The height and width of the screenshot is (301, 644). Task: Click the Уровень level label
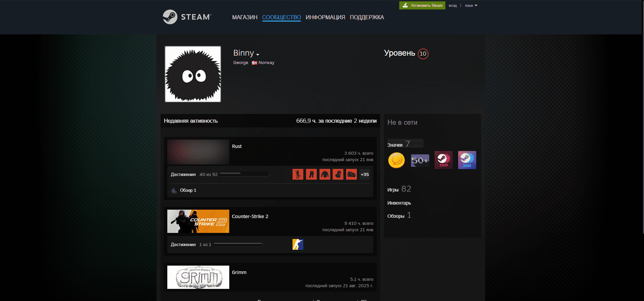click(x=400, y=53)
